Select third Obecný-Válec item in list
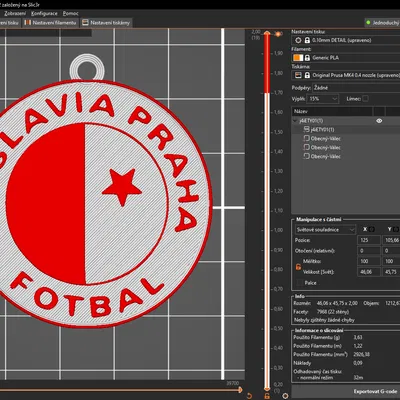Screen dimensions: 400x400 [x=326, y=156]
